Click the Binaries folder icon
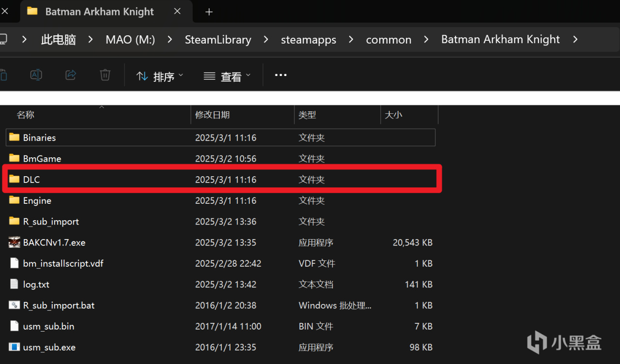The height and width of the screenshot is (364, 620). 15,137
